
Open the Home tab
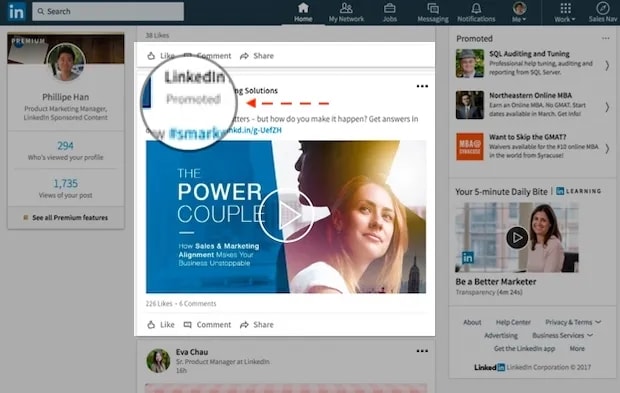click(303, 12)
